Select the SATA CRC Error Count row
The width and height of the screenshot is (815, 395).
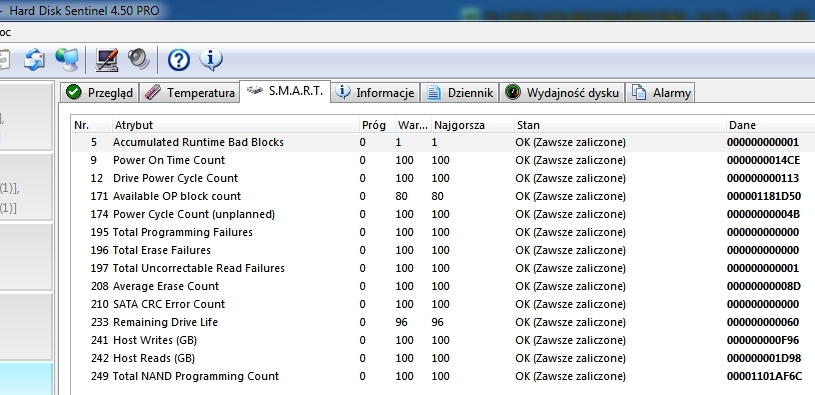443,304
